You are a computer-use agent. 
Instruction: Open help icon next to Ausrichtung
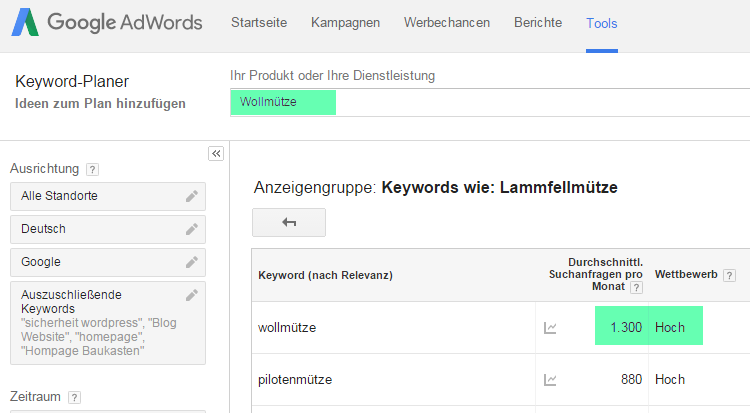click(92, 169)
